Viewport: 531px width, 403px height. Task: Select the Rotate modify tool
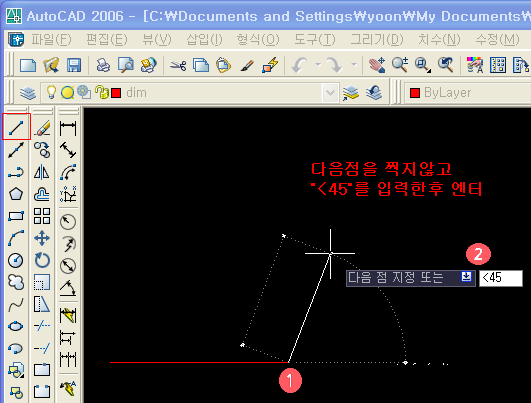click(x=42, y=260)
